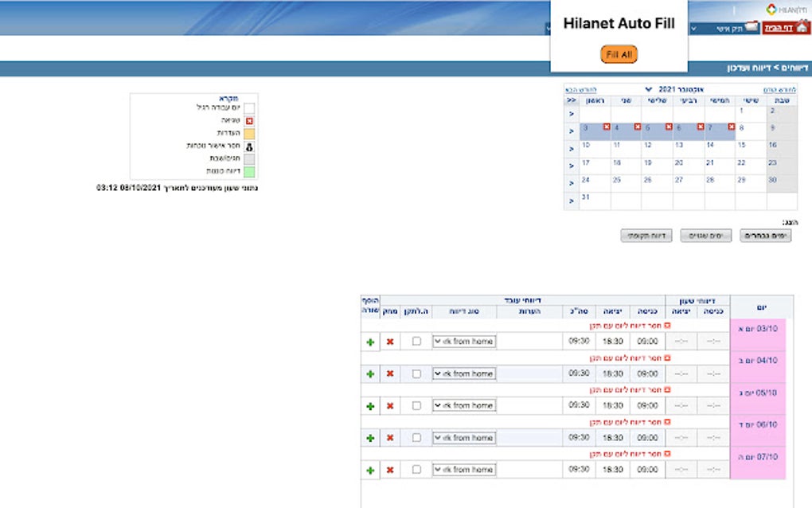Add a row for 03/10 with green plus

(x=370, y=342)
